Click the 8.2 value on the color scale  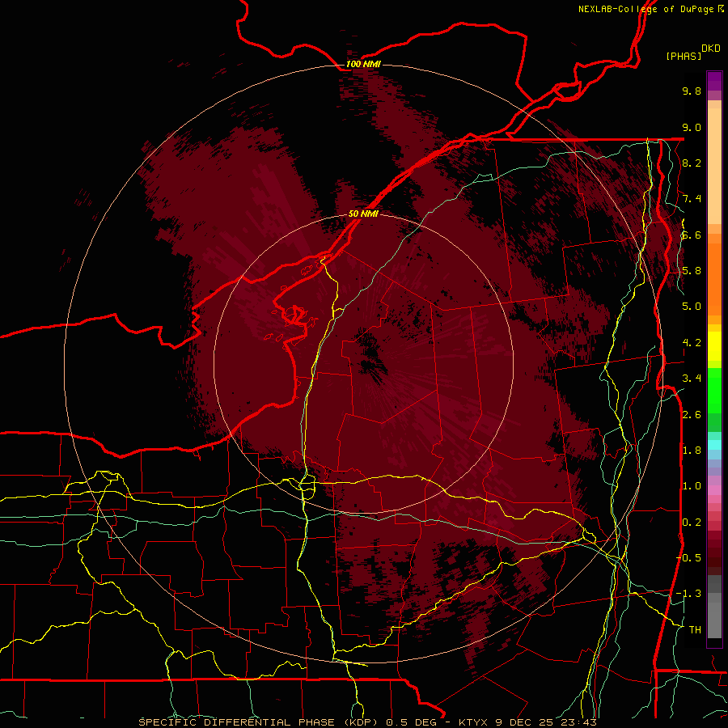coord(692,163)
